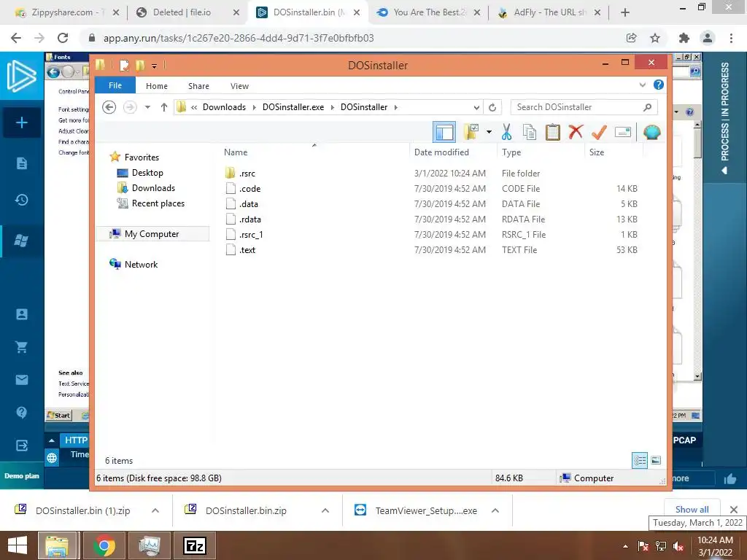Select the .text file
The height and width of the screenshot is (560, 747).
click(247, 249)
